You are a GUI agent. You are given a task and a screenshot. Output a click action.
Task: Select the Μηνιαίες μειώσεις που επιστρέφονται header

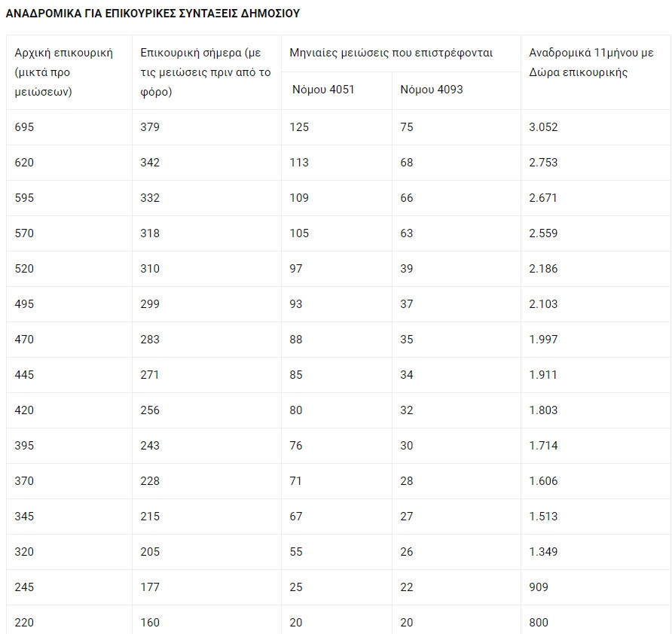click(x=391, y=53)
